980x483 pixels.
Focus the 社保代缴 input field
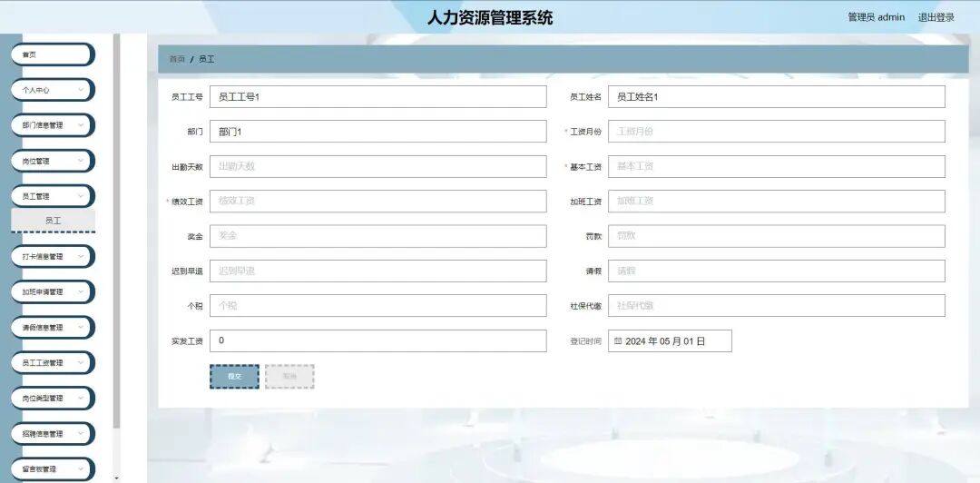[x=776, y=306]
